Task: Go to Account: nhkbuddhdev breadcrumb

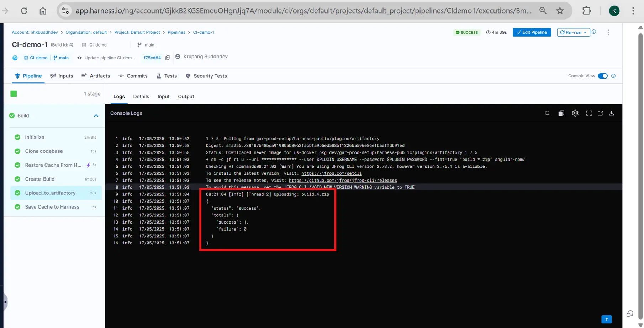Action: pyautogui.click(x=35, y=32)
